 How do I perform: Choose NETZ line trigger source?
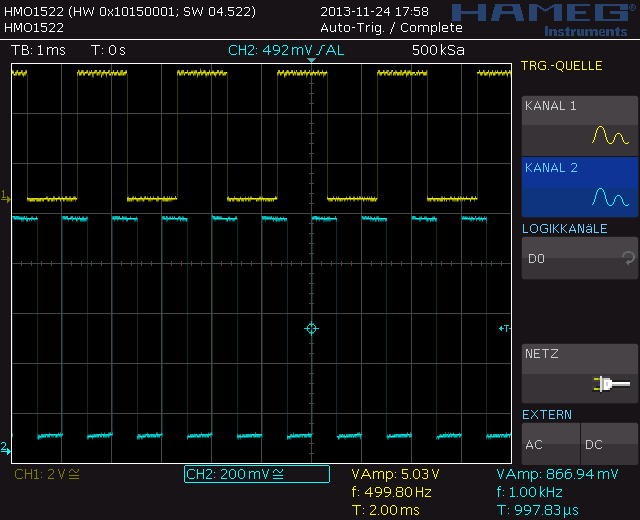(x=580, y=373)
